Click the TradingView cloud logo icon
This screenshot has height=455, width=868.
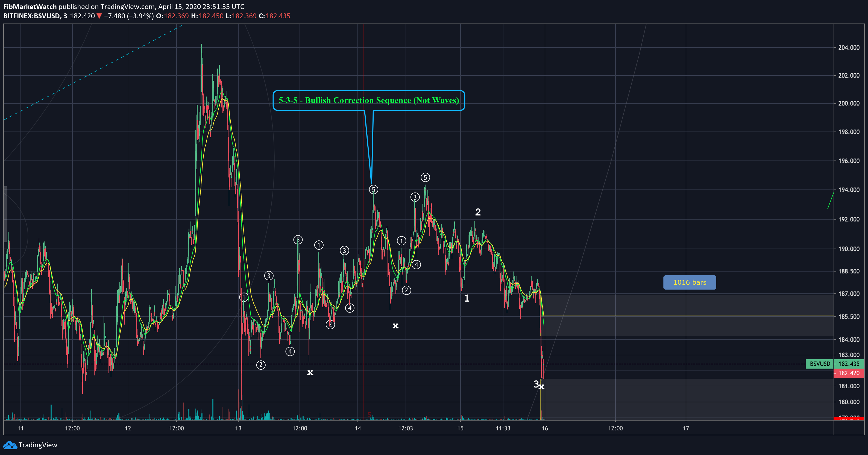coord(10,445)
